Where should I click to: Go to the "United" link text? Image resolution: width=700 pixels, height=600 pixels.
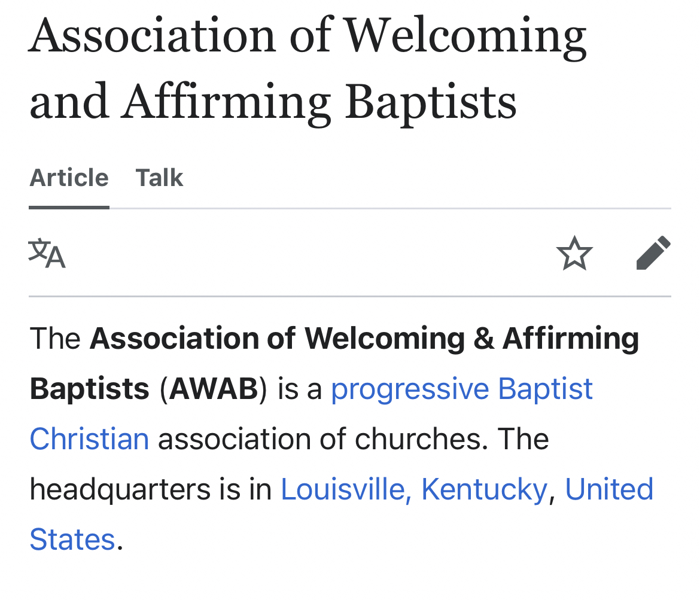click(x=608, y=490)
